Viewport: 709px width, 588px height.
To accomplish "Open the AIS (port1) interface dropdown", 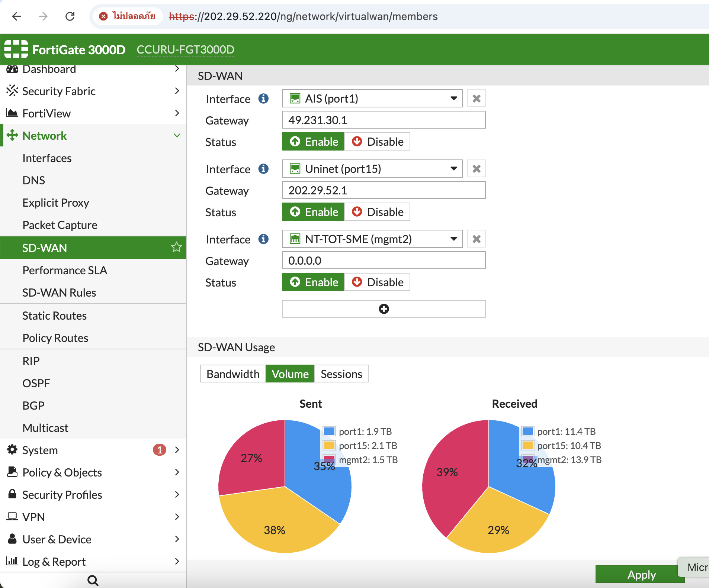I will tap(372, 98).
